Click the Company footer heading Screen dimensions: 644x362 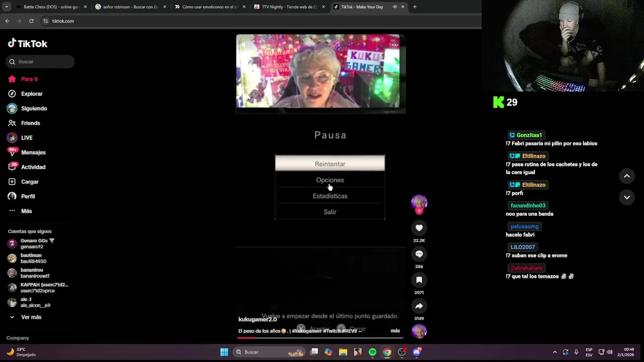pos(18,338)
